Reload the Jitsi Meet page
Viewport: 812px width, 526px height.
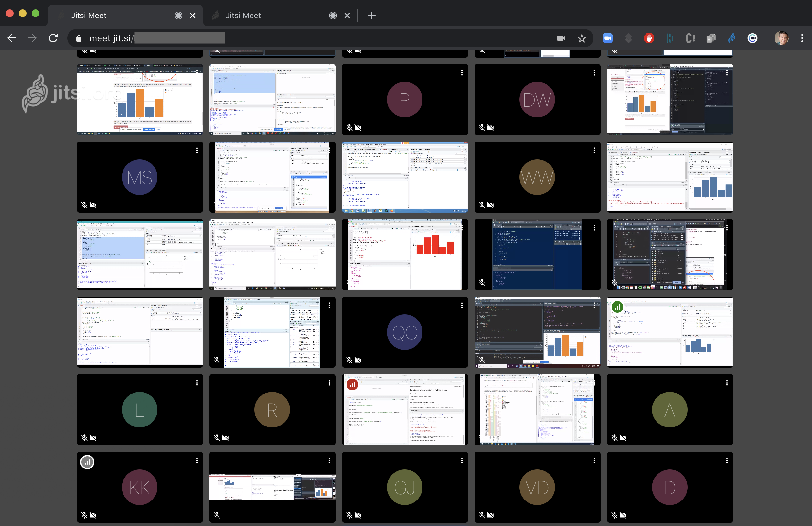point(53,38)
